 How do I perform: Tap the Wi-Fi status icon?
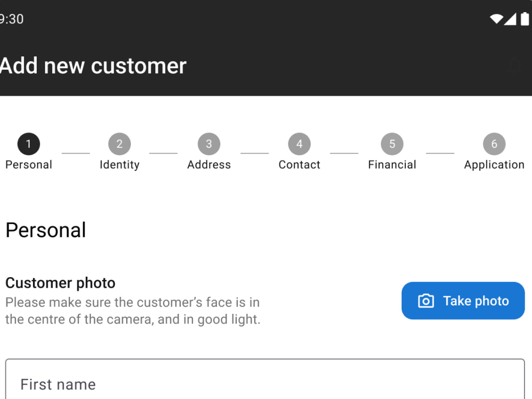point(496,19)
